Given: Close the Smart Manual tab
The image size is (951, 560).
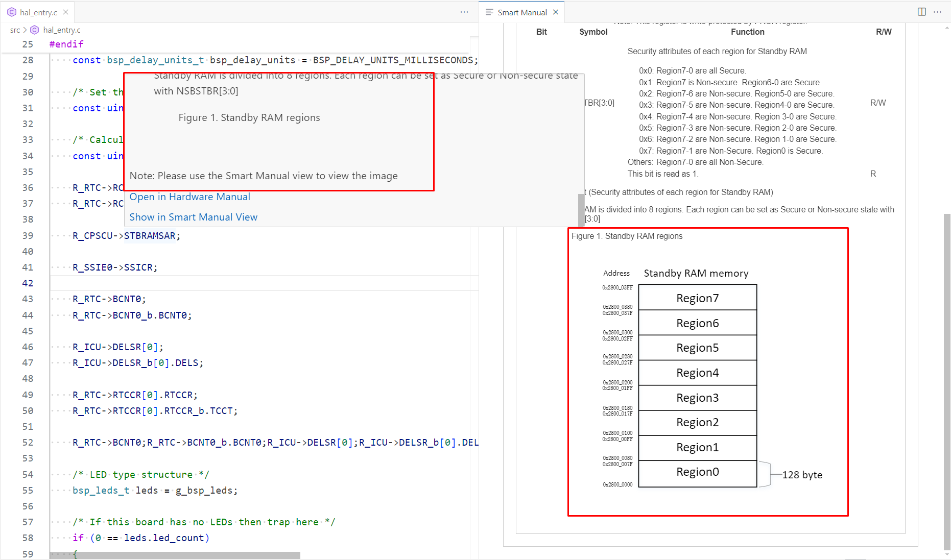Looking at the screenshot, I should point(556,12).
